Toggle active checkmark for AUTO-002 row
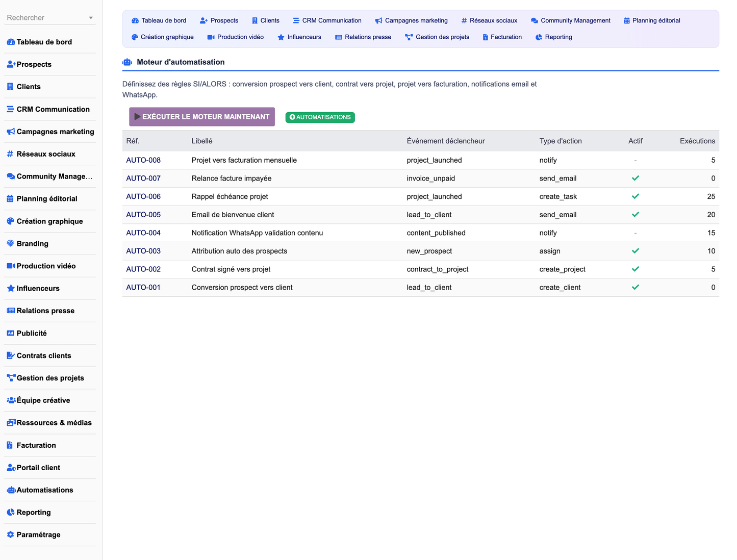This screenshot has height=560, width=737. tap(636, 269)
